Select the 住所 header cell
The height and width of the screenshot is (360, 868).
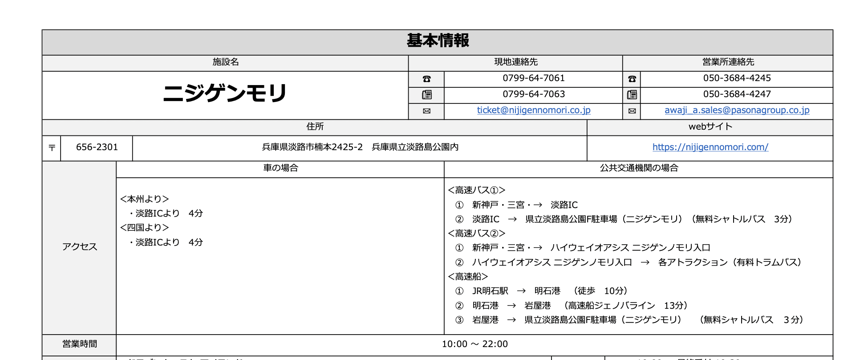pos(315,127)
